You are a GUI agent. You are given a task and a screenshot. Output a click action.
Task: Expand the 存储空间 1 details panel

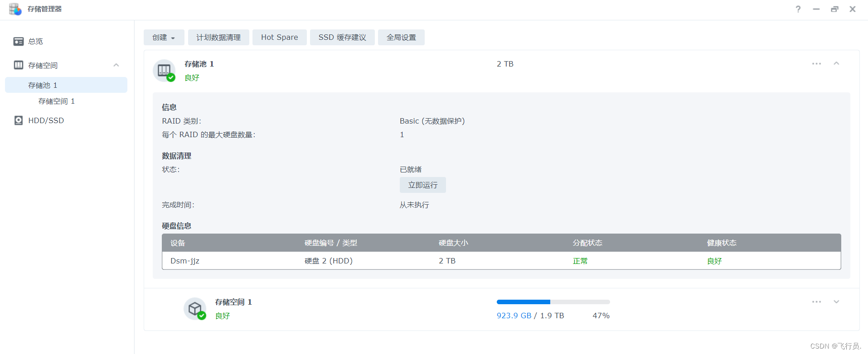point(836,302)
